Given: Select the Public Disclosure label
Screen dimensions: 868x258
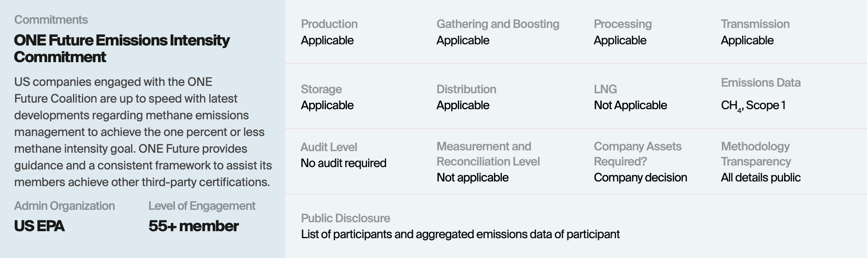Looking at the screenshot, I should click(x=346, y=218).
